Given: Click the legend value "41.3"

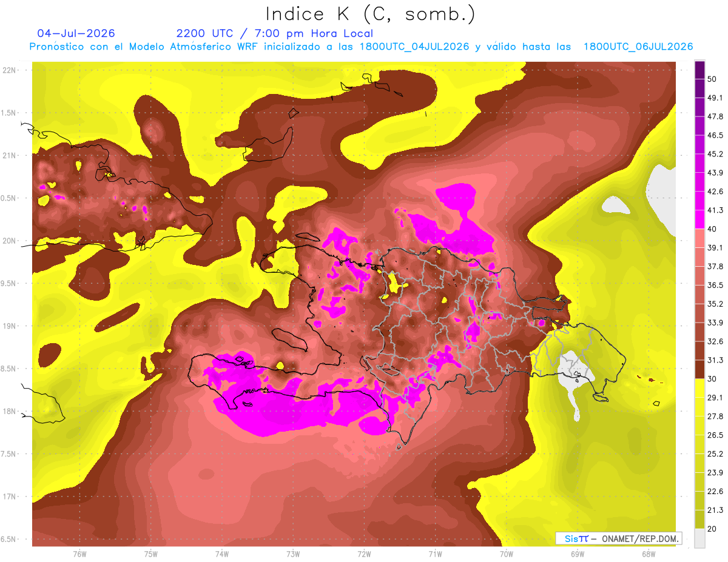Looking at the screenshot, I should (715, 210).
